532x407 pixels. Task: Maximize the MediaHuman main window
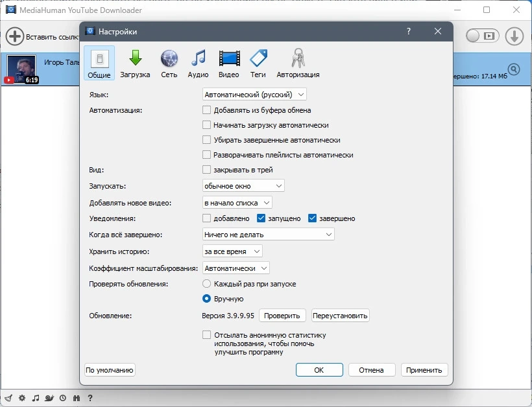pyautogui.click(x=487, y=10)
